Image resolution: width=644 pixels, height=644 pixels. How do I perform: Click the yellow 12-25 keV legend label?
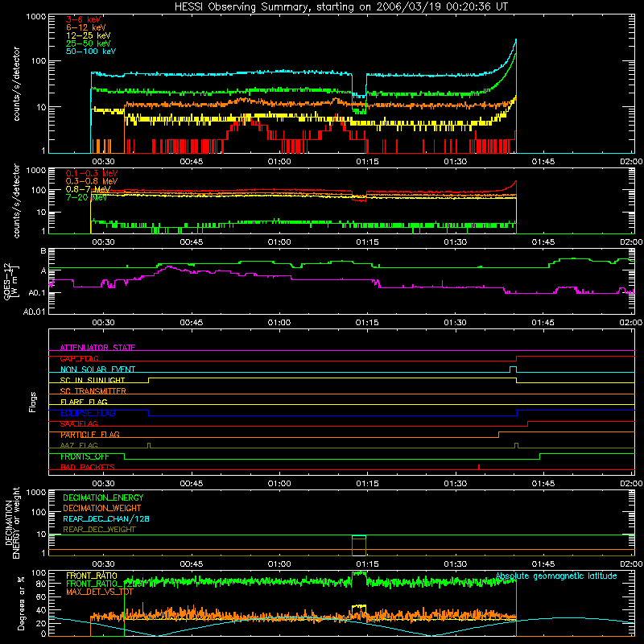(x=89, y=35)
